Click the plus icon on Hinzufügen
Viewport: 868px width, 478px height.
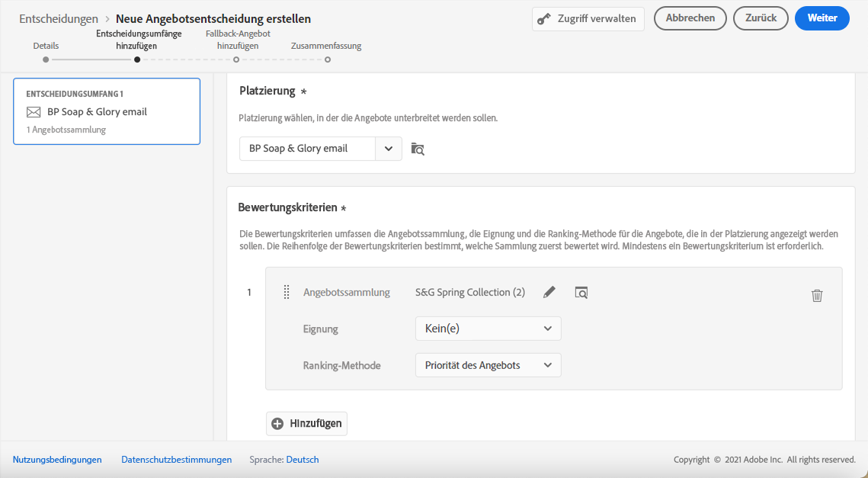click(x=277, y=424)
